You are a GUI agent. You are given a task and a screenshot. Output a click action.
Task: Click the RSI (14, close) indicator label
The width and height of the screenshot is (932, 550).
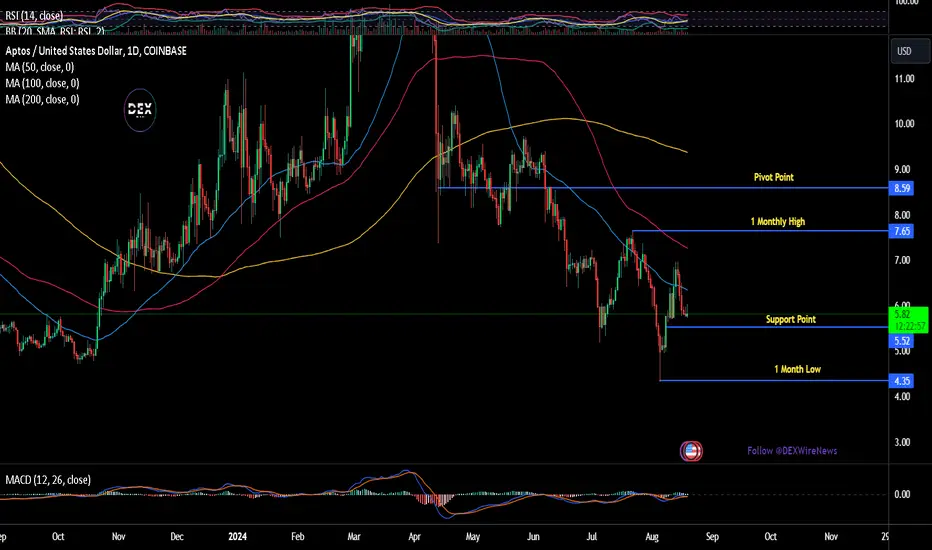[x=34, y=15]
